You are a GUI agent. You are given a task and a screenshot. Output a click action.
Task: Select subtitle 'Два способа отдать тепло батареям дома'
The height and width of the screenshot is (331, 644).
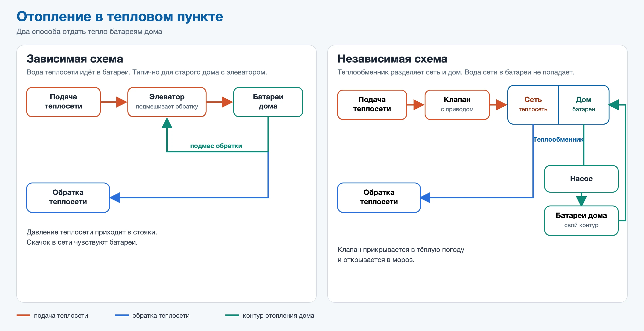89,32
